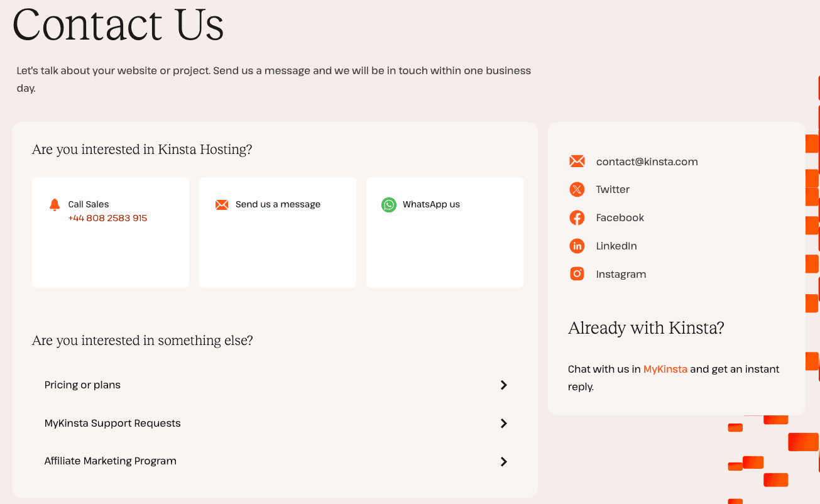Image resolution: width=820 pixels, height=504 pixels.
Task: Click the Instagram logo icon
Action: (x=577, y=274)
